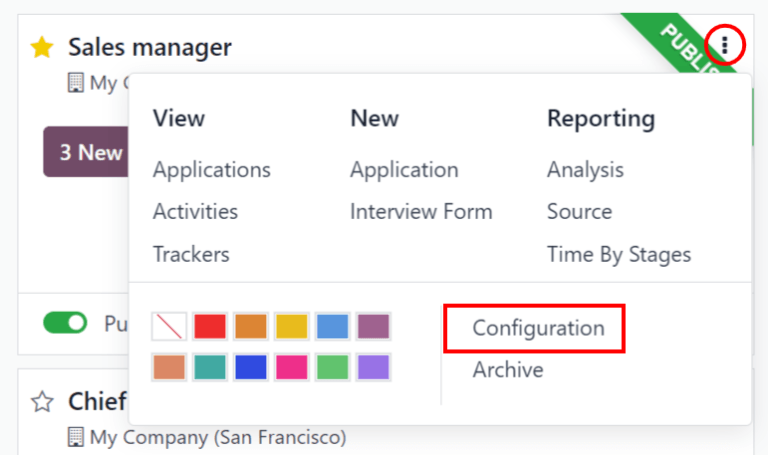Click the 3 New applications button
The height and width of the screenshot is (455, 768).
coord(88,152)
